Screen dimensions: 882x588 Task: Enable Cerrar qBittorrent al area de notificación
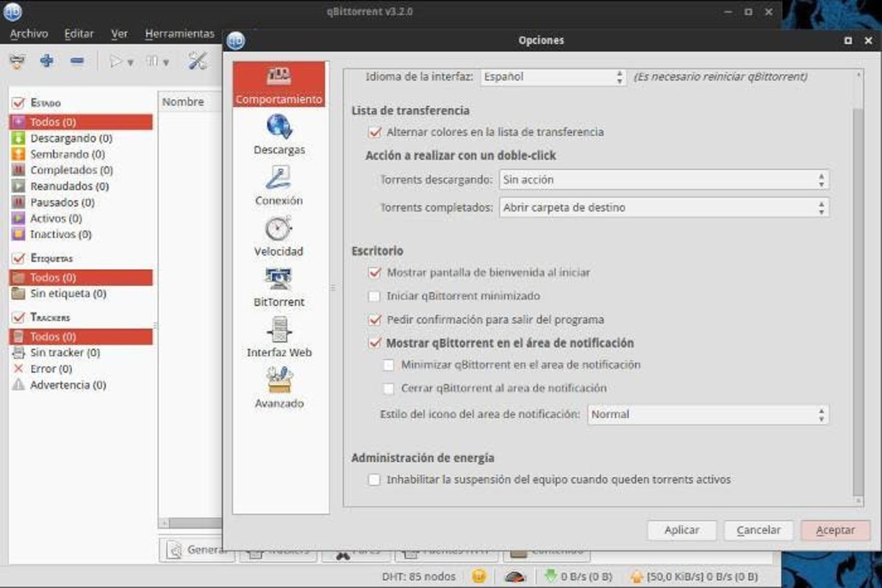pos(389,388)
